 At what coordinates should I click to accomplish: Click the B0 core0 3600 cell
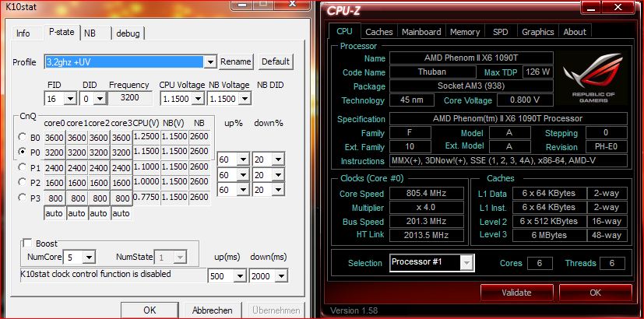(x=55, y=138)
